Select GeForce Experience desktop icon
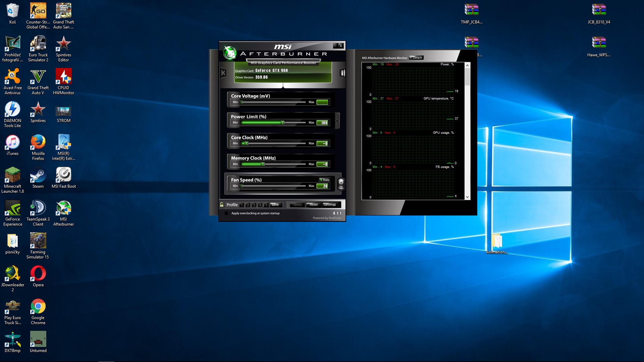 pyautogui.click(x=12, y=213)
